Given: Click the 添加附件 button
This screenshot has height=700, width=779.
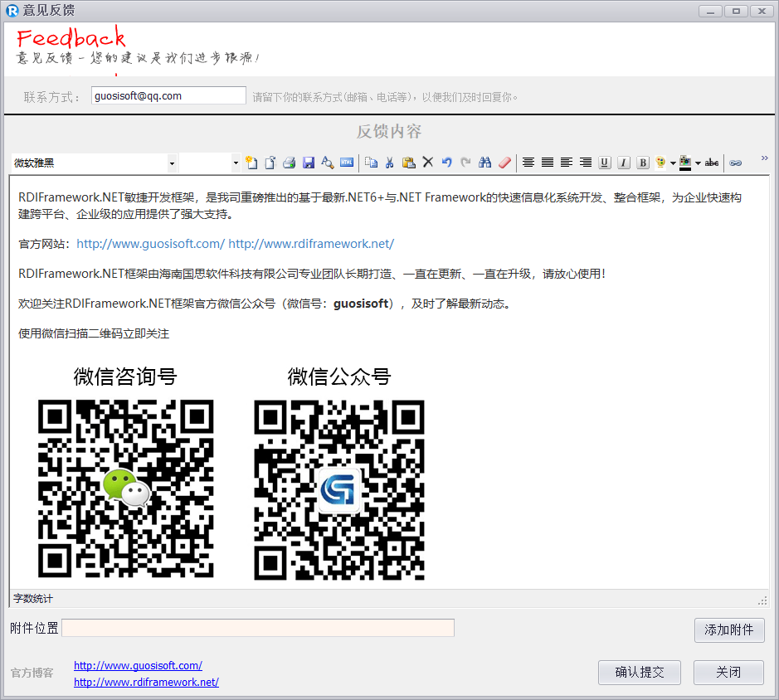Looking at the screenshot, I should click(728, 630).
